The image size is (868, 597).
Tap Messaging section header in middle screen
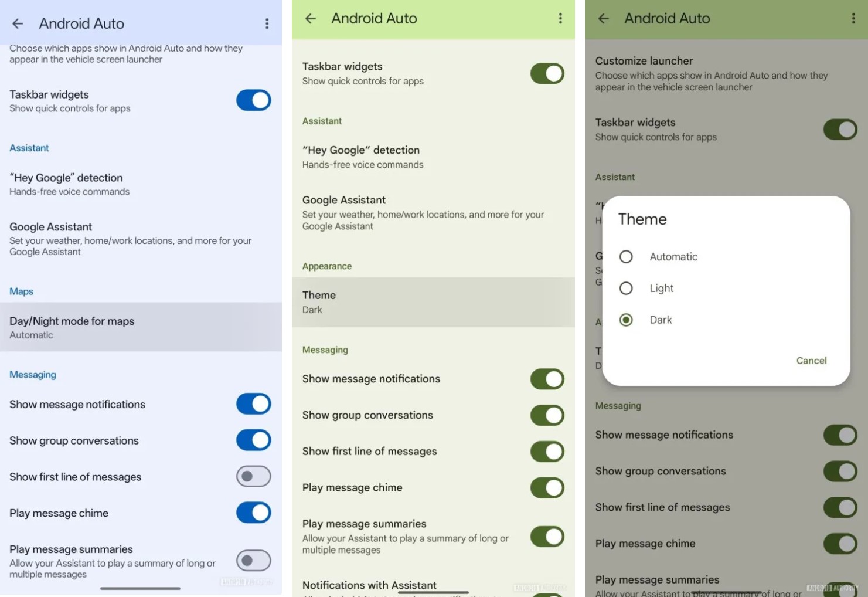pos(325,350)
